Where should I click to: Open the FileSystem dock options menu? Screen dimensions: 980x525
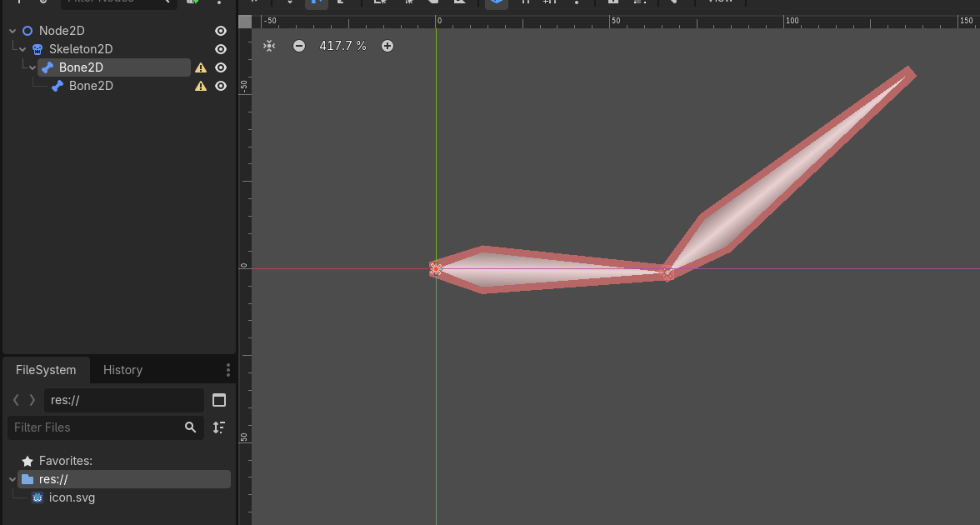click(x=228, y=370)
